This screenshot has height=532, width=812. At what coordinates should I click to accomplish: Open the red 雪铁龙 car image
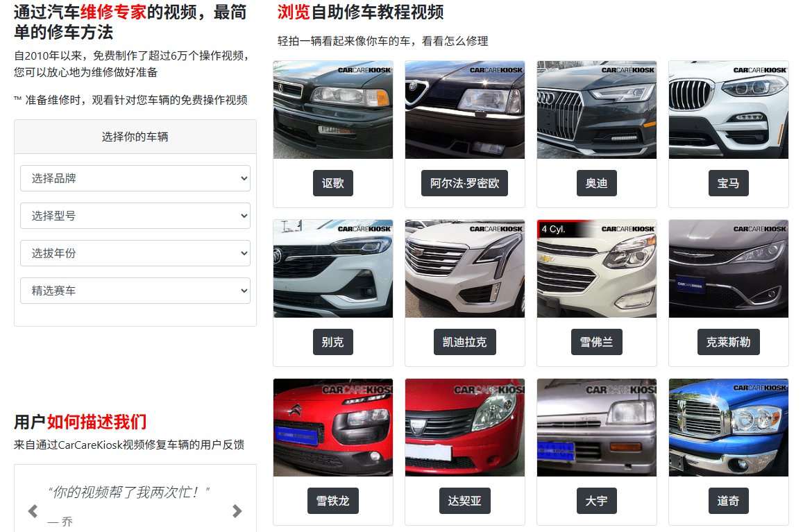333,427
